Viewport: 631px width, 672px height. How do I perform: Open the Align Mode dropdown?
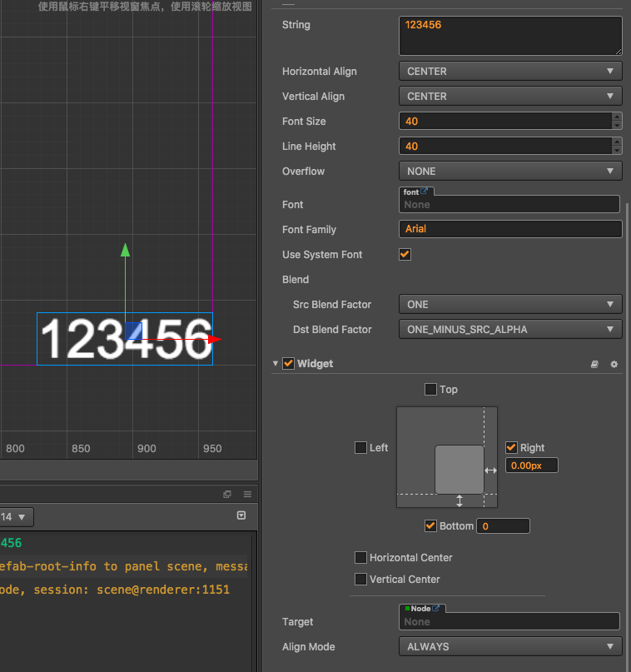click(x=509, y=646)
